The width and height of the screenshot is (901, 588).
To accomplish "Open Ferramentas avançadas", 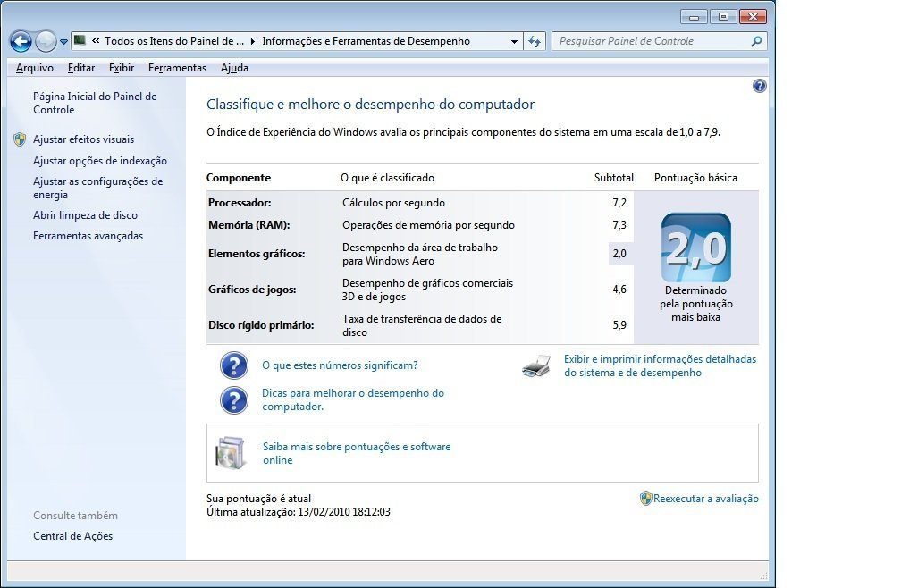I will click(88, 236).
